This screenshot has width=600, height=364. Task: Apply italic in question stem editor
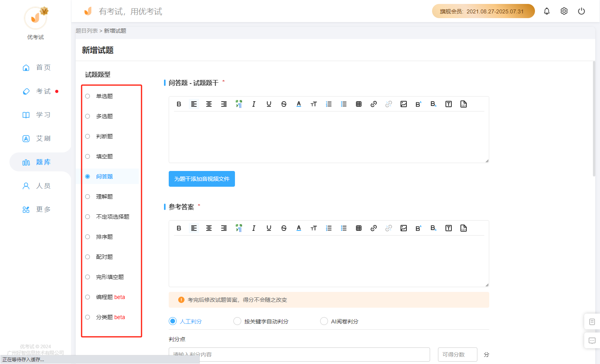(x=254, y=104)
